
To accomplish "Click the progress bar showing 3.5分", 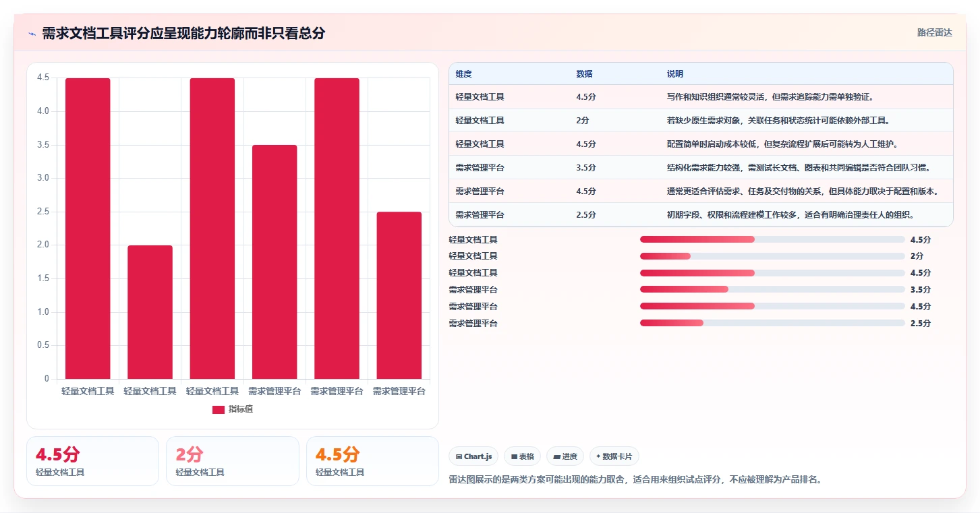I will pos(772,290).
